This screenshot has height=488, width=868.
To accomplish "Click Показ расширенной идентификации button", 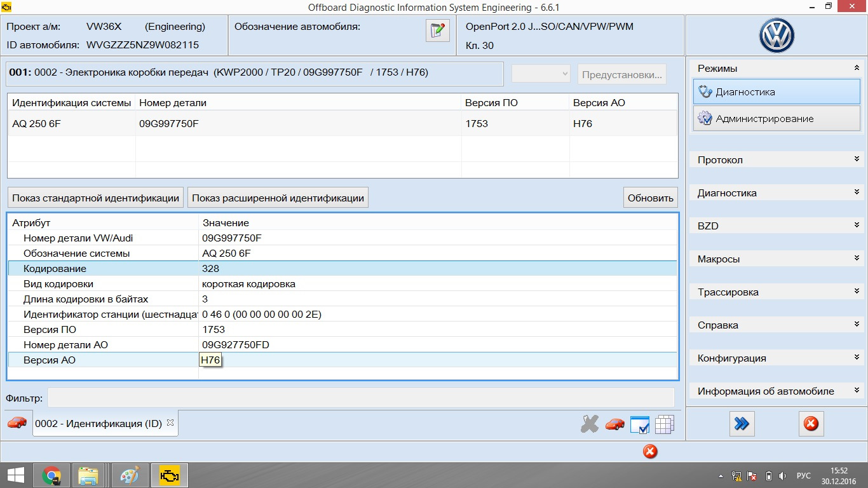I will coord(278,198).
